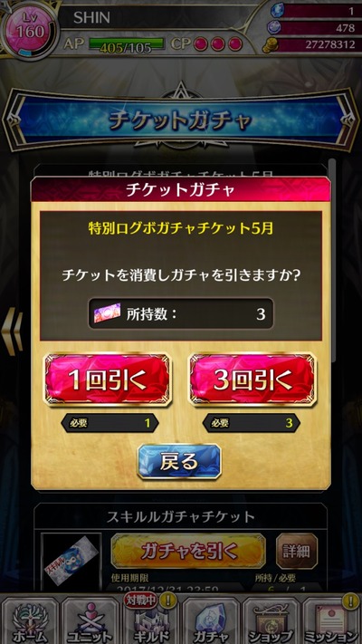Tap the CP red orbs indicator
This screenshot has width=362, height=644.
point(217,44)
